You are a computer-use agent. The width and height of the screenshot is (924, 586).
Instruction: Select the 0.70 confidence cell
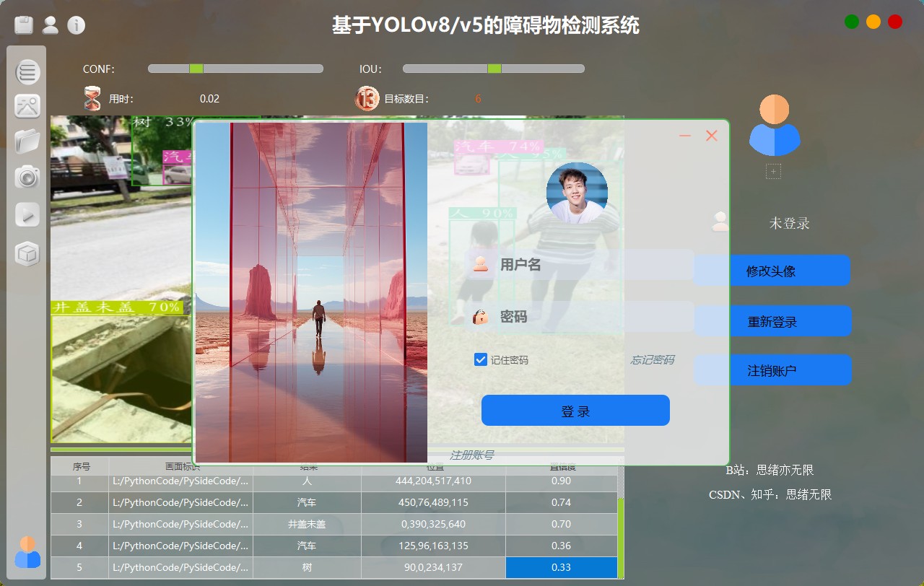coord(562,524)
